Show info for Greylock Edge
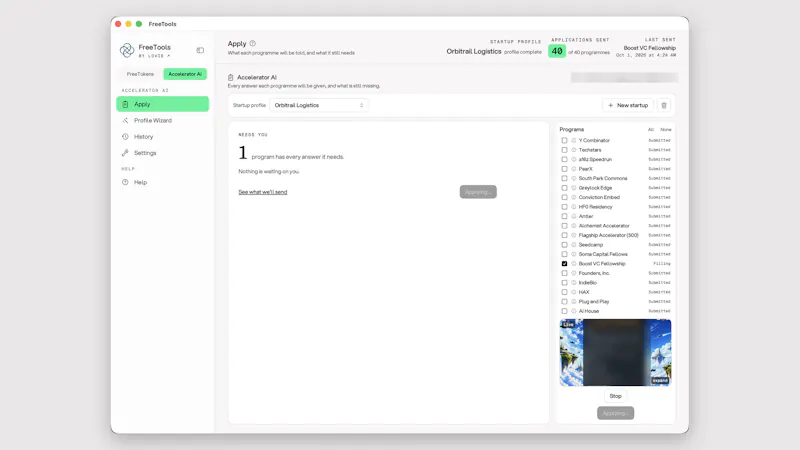This screenshot has height=450, width=800. point(573,188)
